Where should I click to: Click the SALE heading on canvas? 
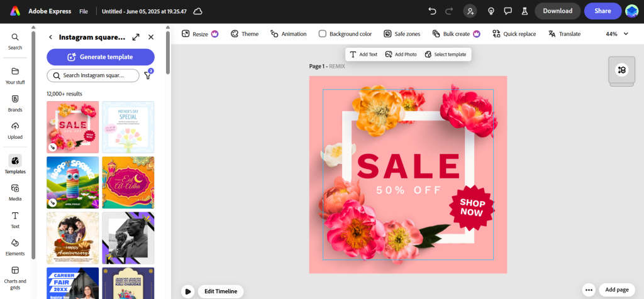coord(409,166)
